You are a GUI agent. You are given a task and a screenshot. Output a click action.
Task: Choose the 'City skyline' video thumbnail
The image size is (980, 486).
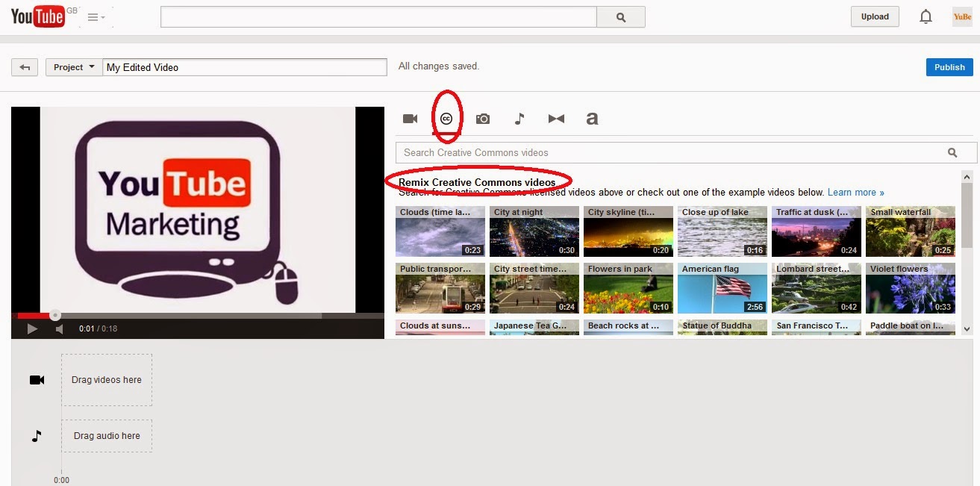[628, 231]
